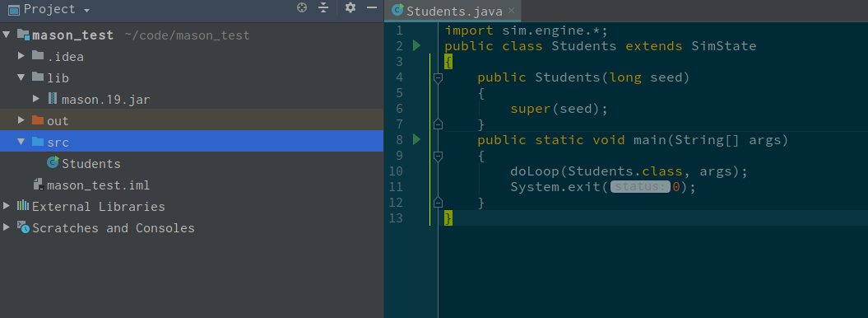This screenshot has height=318, width=868.
Task: Click the locate/scroll from source target icon
Action: point(302,7)
